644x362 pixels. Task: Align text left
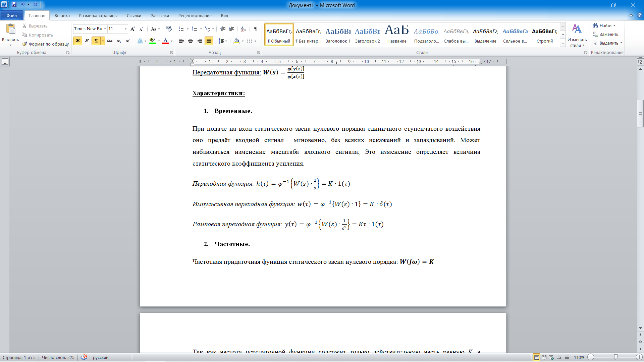[x=181, y=41]
